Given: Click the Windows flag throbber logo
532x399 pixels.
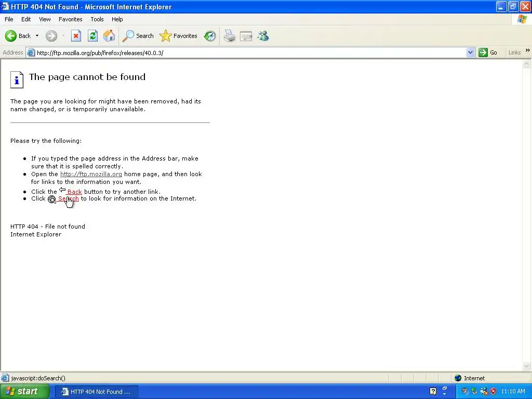Looking at the screenshot, I should [x=522, y=19].
